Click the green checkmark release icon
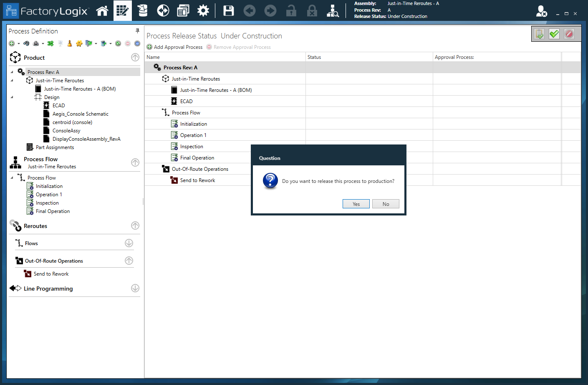 tap(554, 34)
